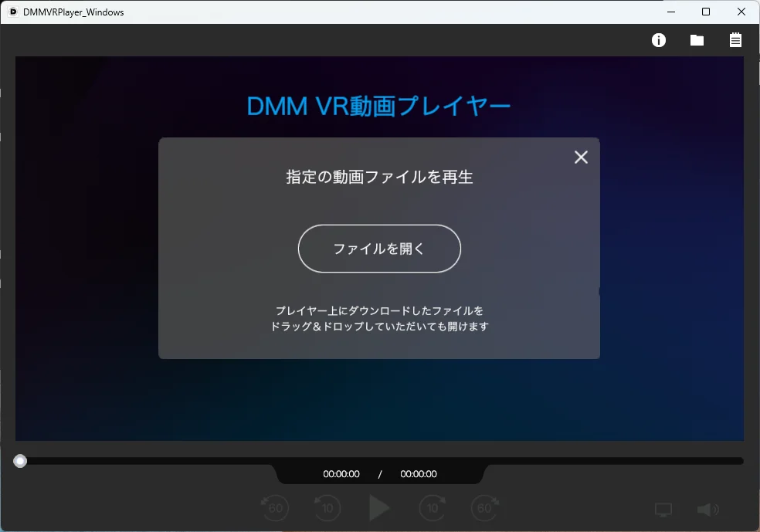Click the total duration 00:00:00 on the right
This screenshot has height=532, width=760.
click(x=419, y=474)
